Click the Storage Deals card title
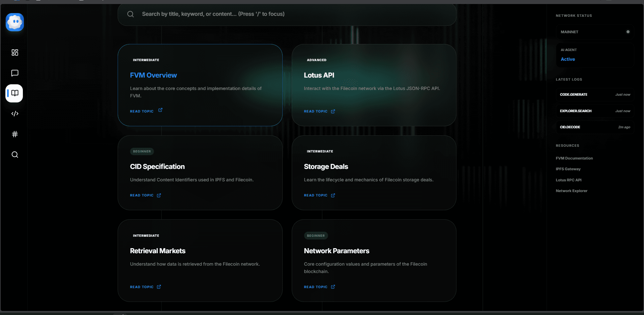This screenshot has width=644, height=315. pos(326,167)
